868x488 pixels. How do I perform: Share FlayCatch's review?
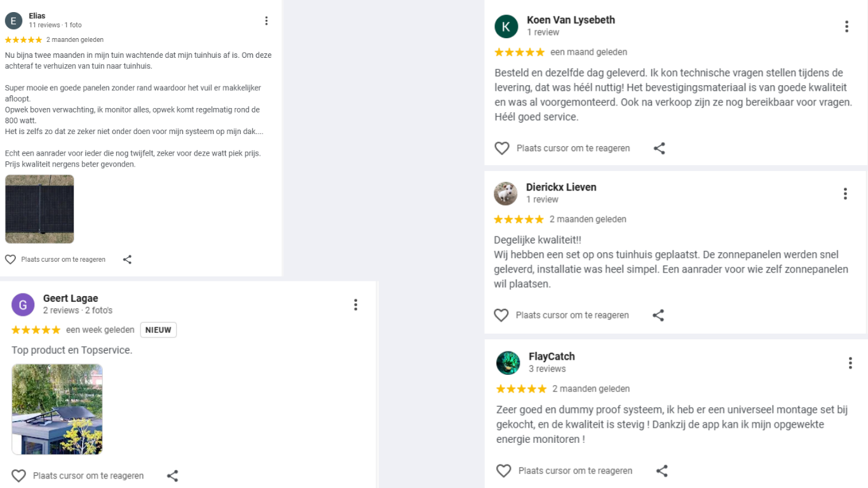pyautogui.click(x=661, y=471)
